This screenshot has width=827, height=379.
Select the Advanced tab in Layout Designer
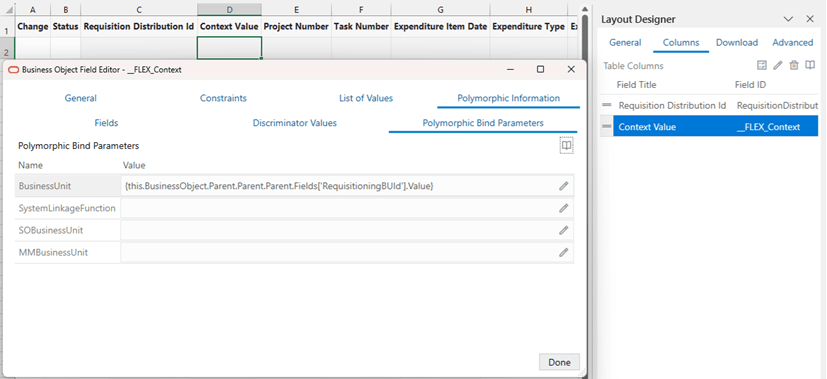point(793,43)
